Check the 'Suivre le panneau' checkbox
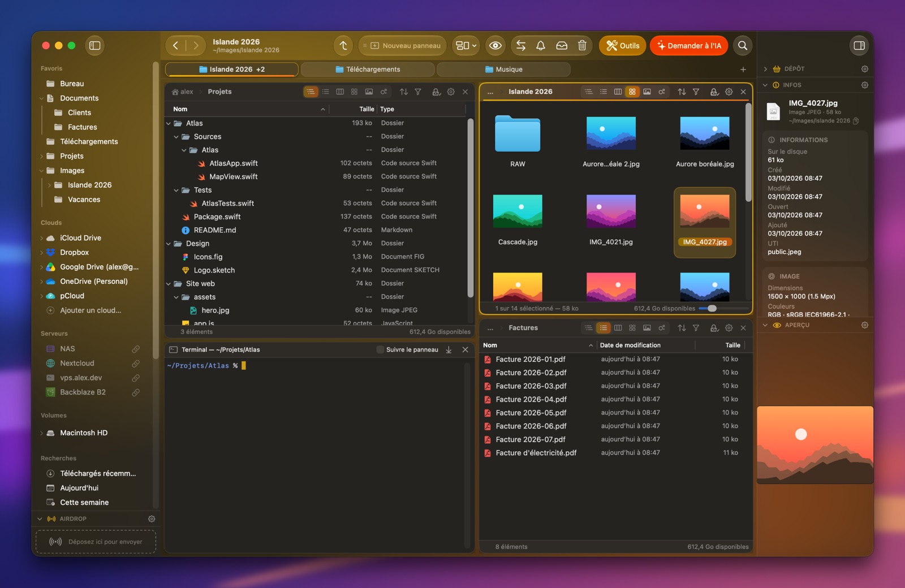Screen dimensions: 905x588 (x=380, y=350)
